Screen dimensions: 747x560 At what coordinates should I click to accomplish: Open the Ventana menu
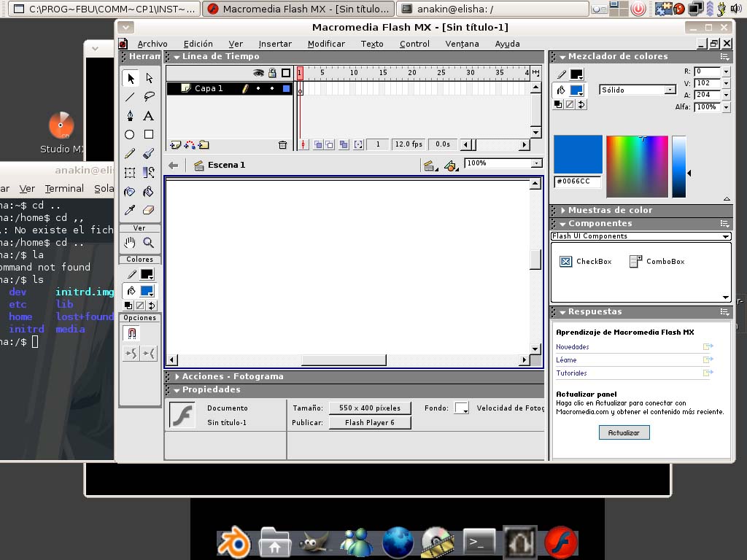click(462, 44)
